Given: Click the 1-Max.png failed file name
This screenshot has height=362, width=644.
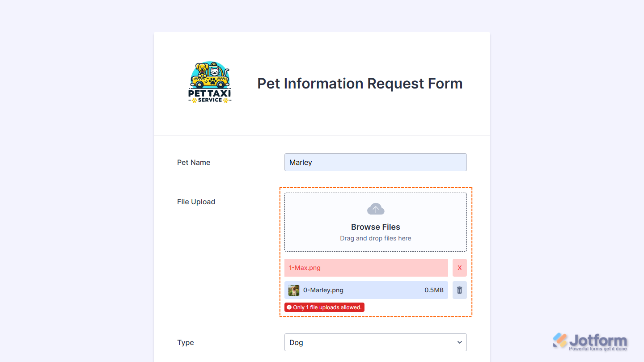Looking at the screenshot, I should pos(305,268).
